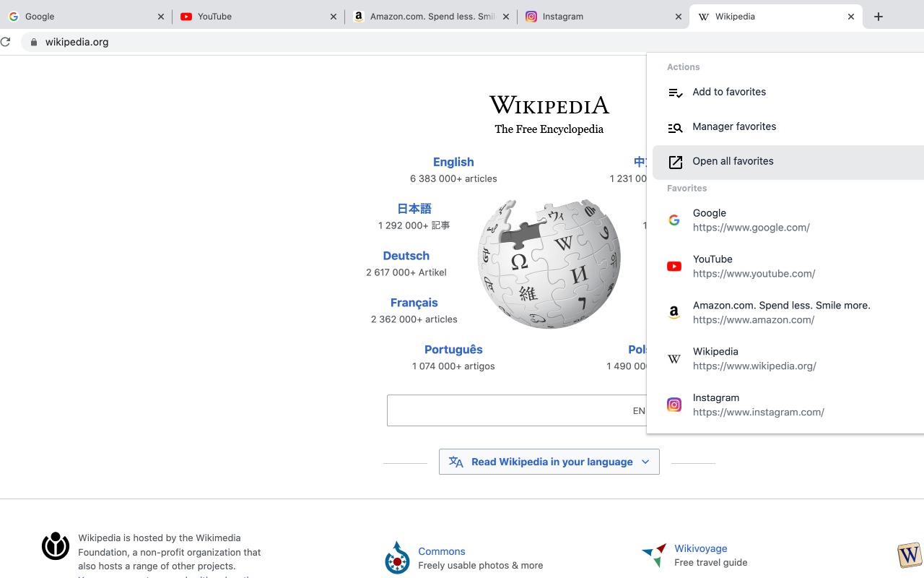Select the Wikipedia tab
924x578 pixels.
(x=776, y=17)
